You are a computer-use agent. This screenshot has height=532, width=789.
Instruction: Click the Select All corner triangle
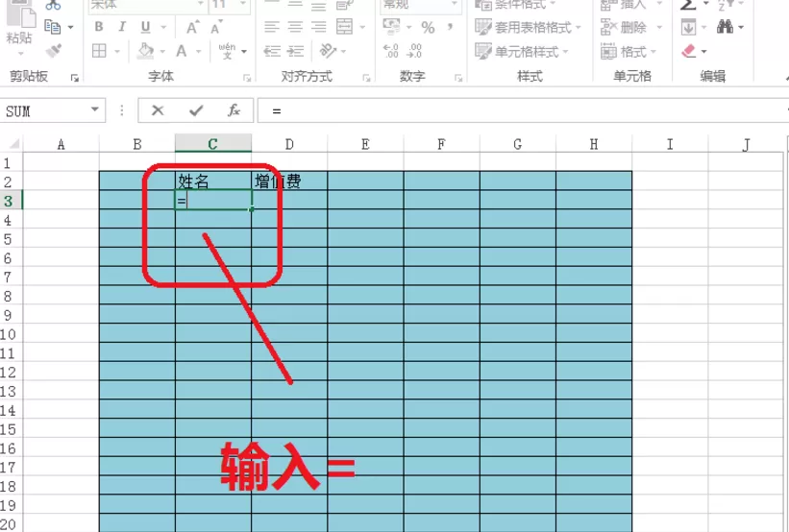[x=14, y=144]
